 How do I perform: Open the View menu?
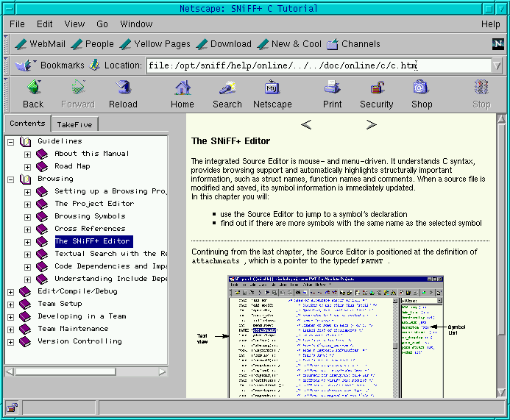coord(74,24)
